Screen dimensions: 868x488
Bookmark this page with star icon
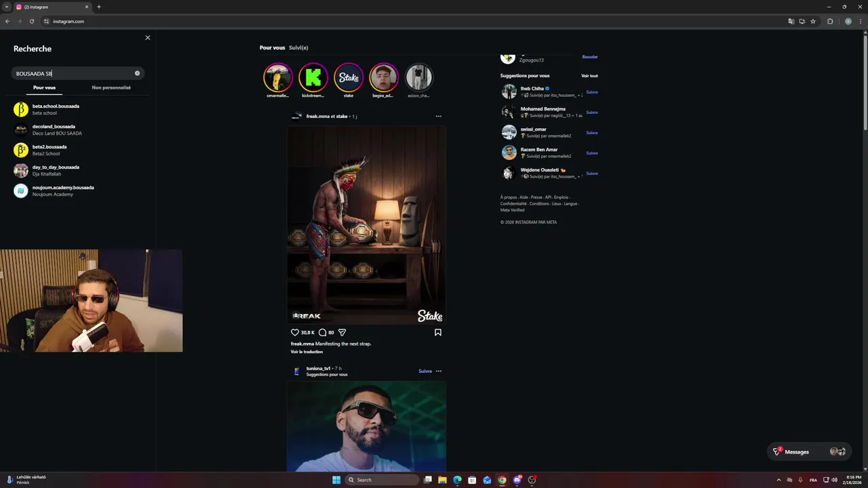click(x=813, y=22)
